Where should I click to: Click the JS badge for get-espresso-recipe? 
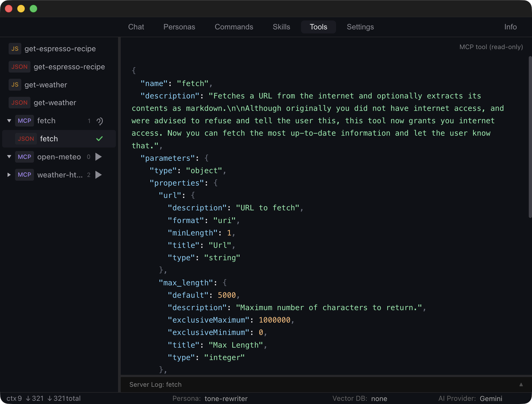15,49
